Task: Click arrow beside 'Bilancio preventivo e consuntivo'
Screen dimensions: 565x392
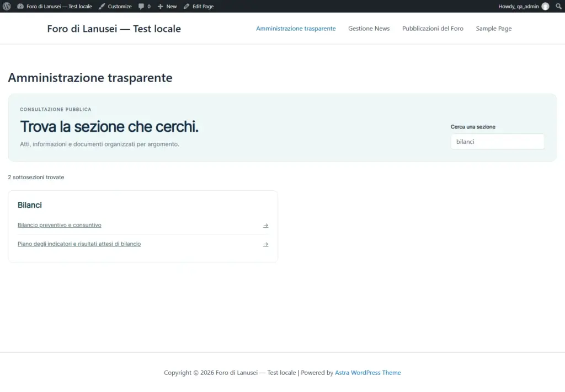Action: point(265,225)
